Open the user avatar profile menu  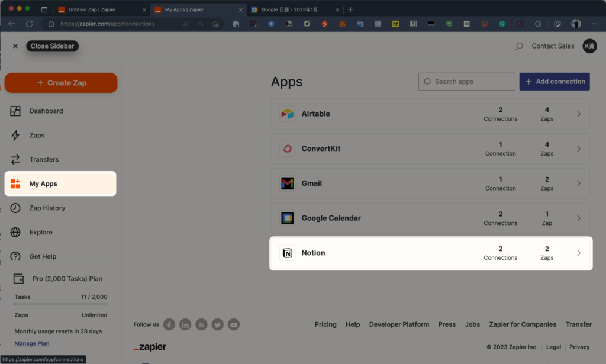pyautogui.click(x=589, y=46)
